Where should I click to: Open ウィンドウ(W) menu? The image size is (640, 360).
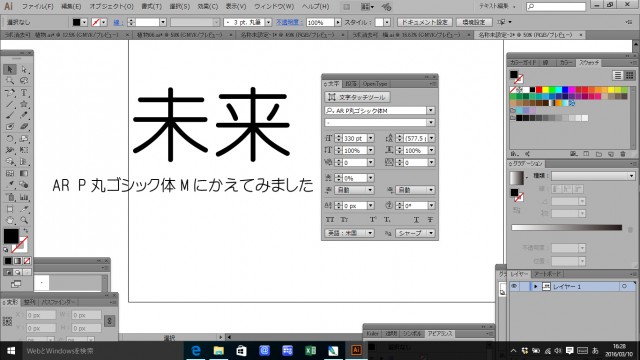(274, 7)
